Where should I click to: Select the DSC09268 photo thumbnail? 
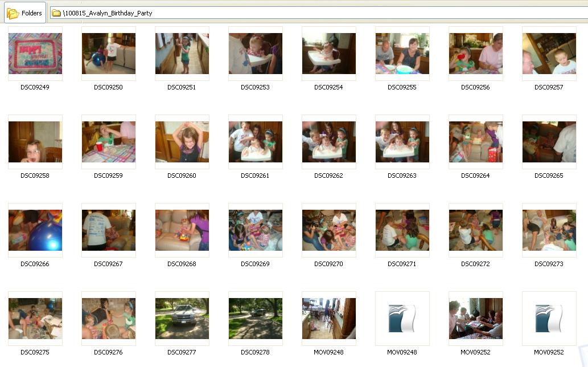(x=182, y=230)
